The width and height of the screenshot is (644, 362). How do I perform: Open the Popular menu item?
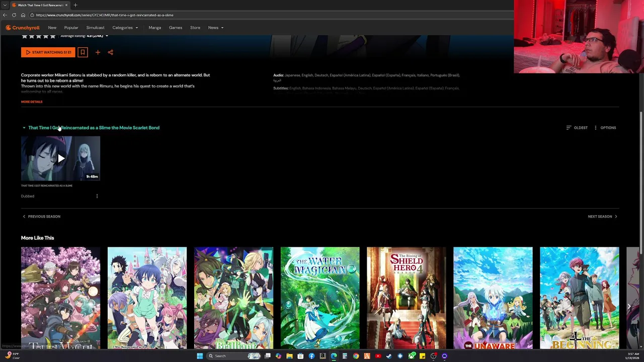pos(71,28)
